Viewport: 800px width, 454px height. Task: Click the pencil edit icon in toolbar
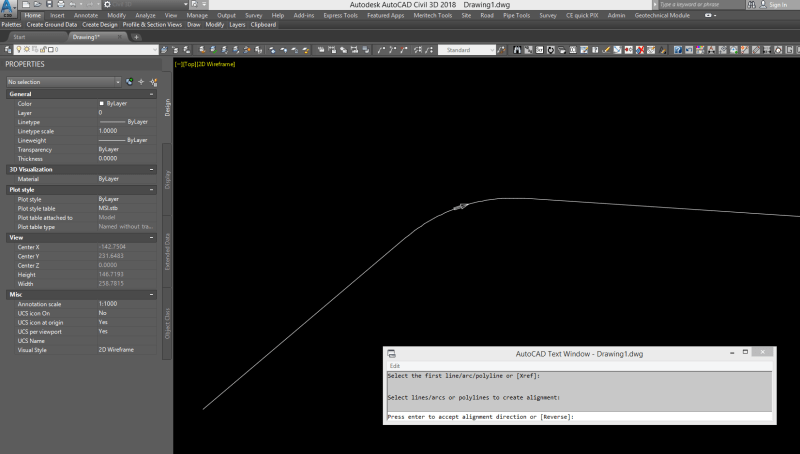(606, 49)
